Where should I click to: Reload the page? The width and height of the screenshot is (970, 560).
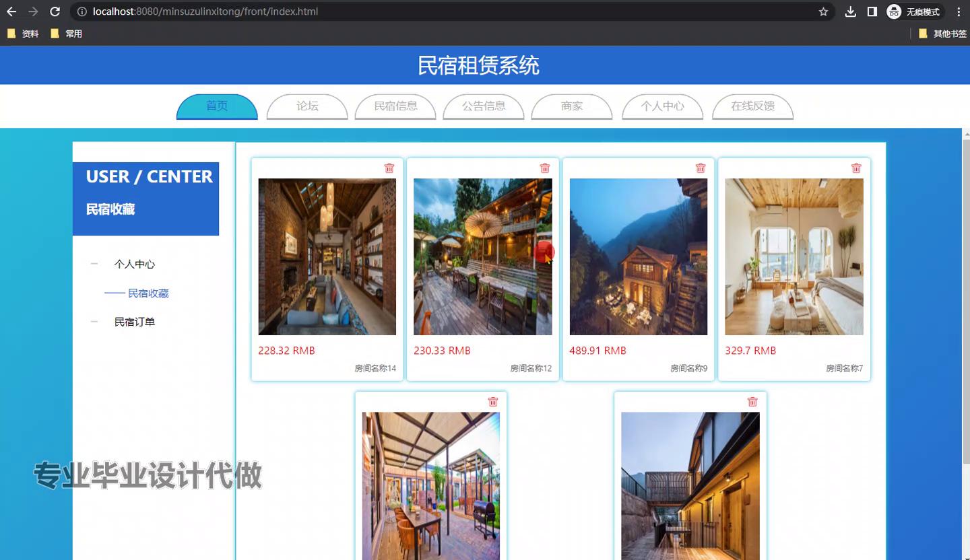tap(55, 11)
